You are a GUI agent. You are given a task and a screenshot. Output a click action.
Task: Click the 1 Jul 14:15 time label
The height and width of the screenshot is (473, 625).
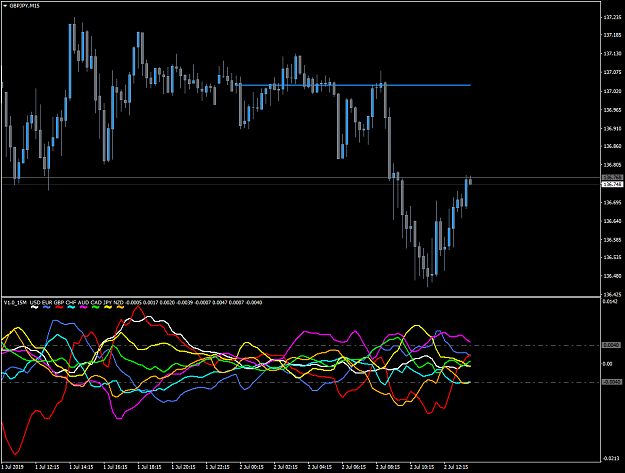[x=81, y=467]
